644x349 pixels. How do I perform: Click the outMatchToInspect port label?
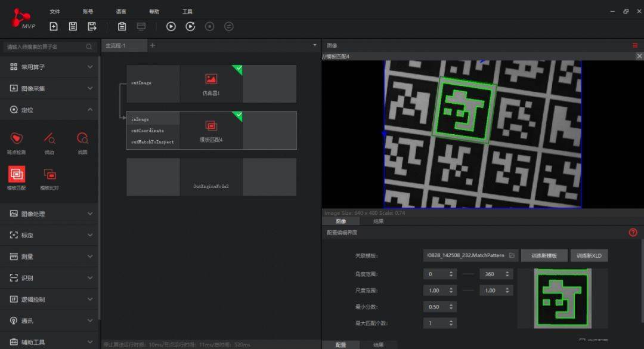pyautogui.click(x=153, y=142)
